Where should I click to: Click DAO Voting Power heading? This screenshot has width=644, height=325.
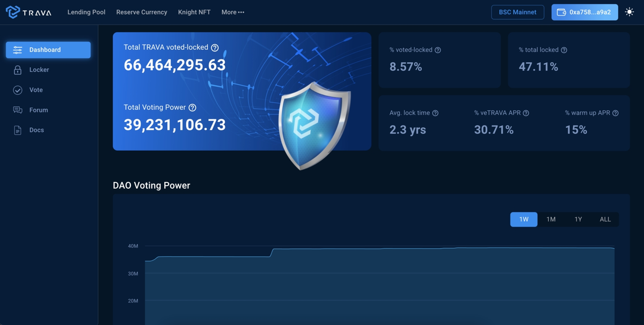(x=151, y=186)
